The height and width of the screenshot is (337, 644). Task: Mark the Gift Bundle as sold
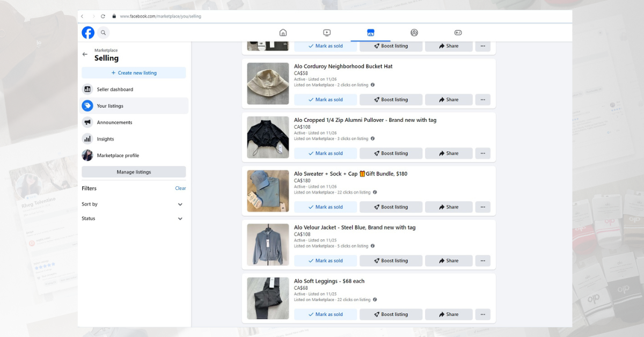click(325, 207)
